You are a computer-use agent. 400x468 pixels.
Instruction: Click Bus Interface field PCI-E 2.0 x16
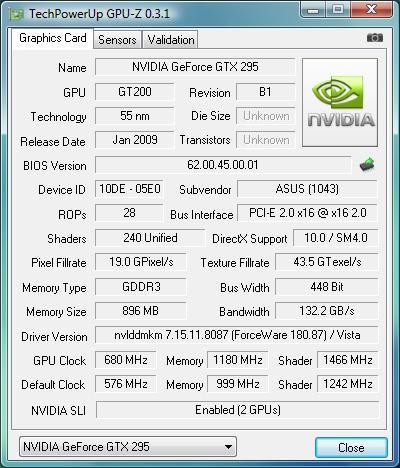click(x=307, y=213)
